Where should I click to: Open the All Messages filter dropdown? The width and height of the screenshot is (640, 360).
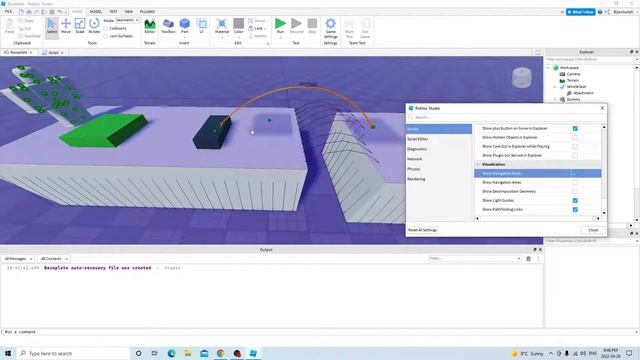coord(18,259)
